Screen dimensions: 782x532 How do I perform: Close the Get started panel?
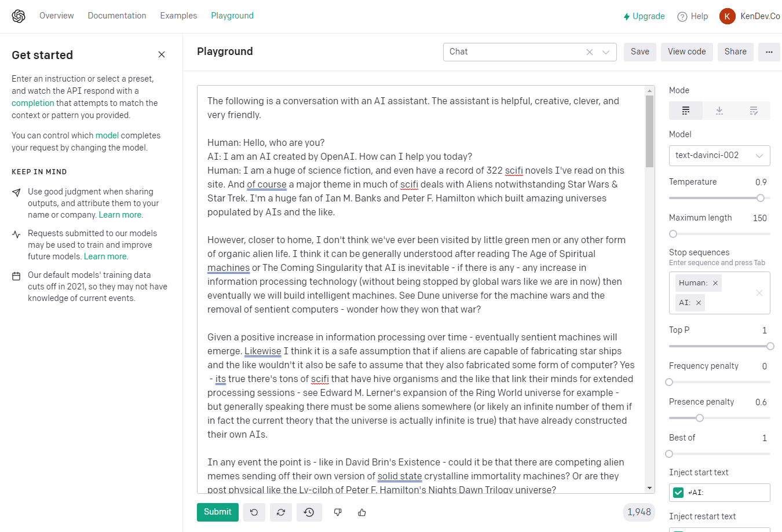(162, 54)
